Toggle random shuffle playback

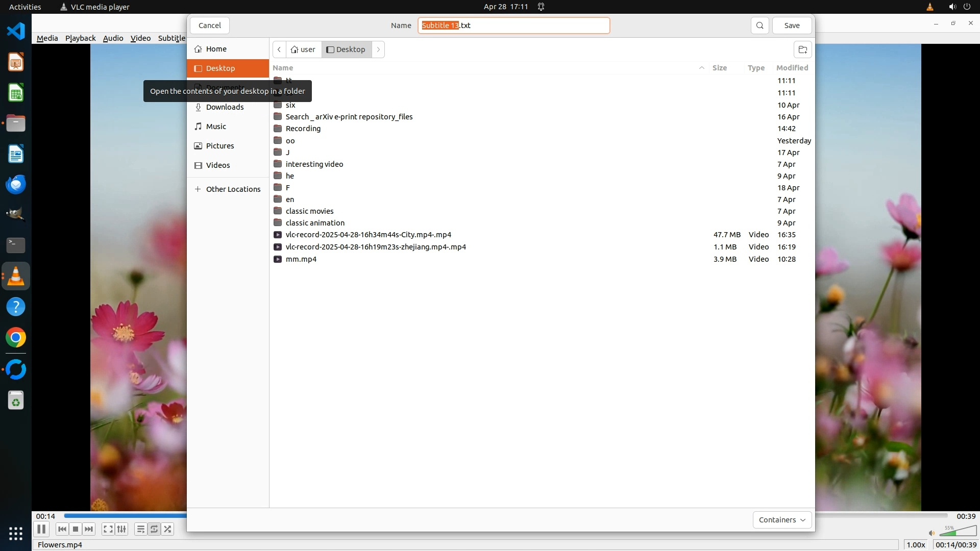[168, 529]
